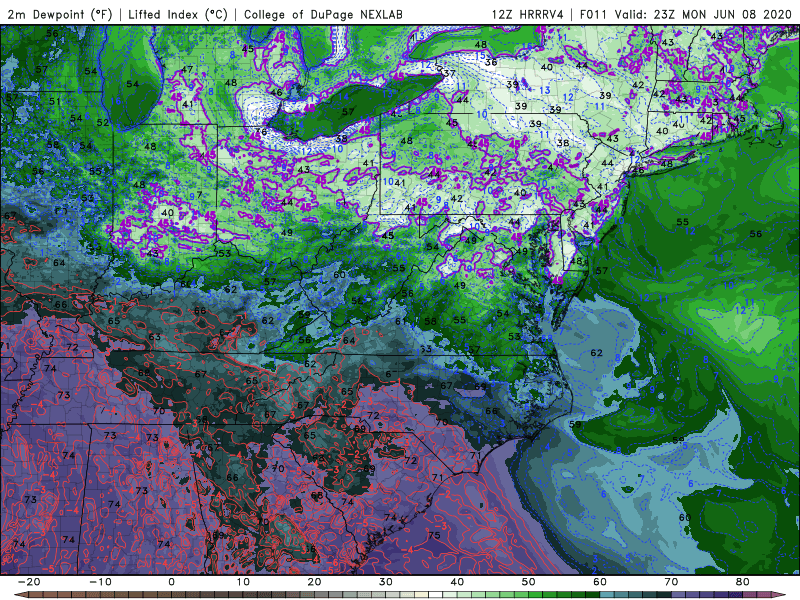Click the '-20' color bar tick label

click(x=29, y=582)
